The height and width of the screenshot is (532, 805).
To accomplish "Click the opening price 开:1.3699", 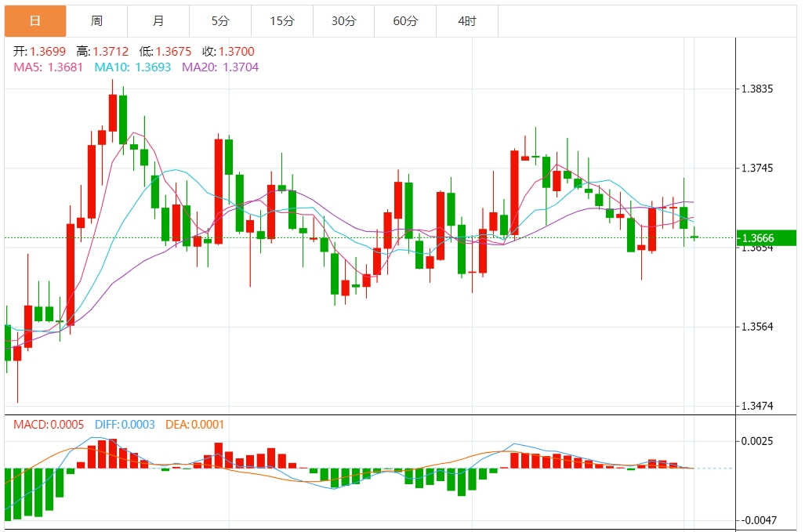I will (x=39, y=51).
